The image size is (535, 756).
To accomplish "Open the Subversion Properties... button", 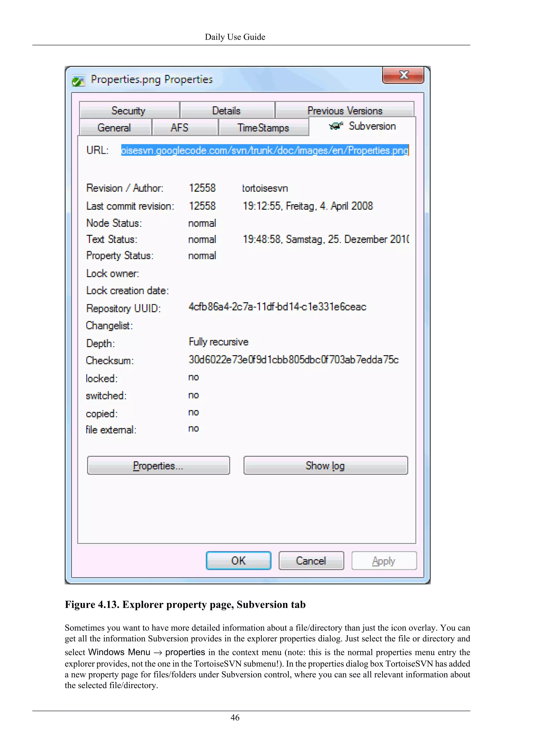I will pos(159,465).
